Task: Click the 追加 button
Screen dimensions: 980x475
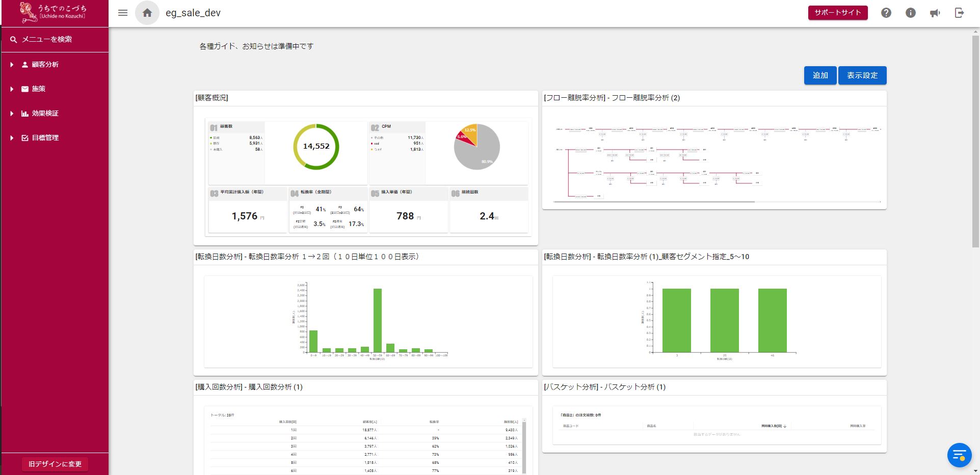Action: click(x=820, y=75)
